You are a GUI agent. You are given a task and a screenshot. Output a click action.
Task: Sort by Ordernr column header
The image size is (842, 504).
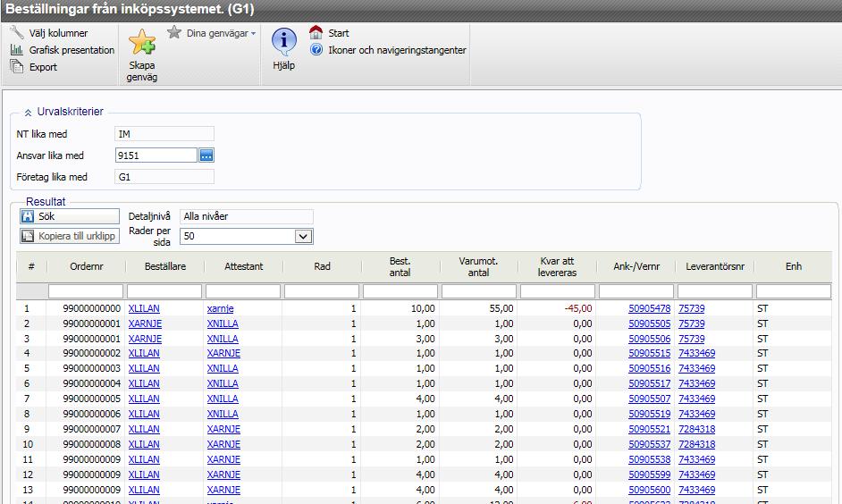tap(86, 266)
